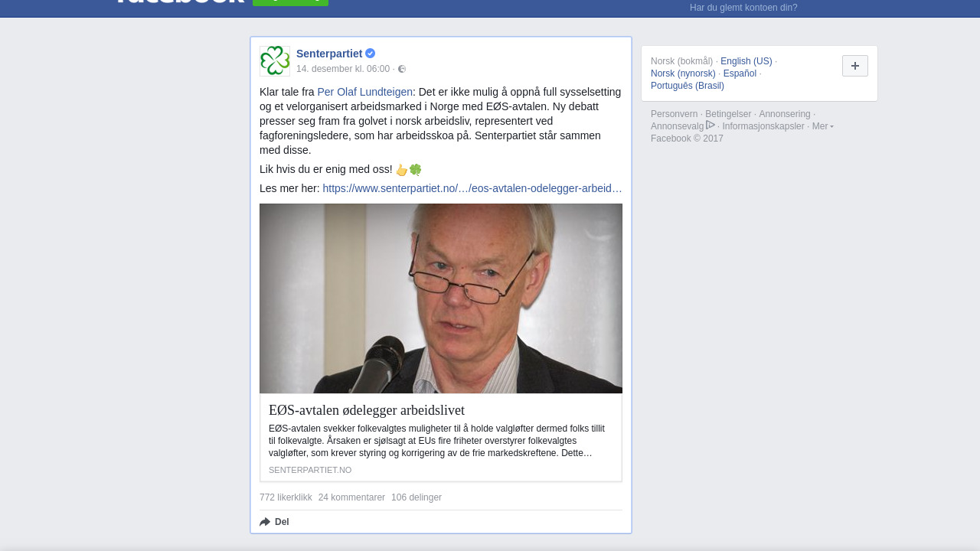Click the article photo of the man
980x551 pixels.
(441, 298)
